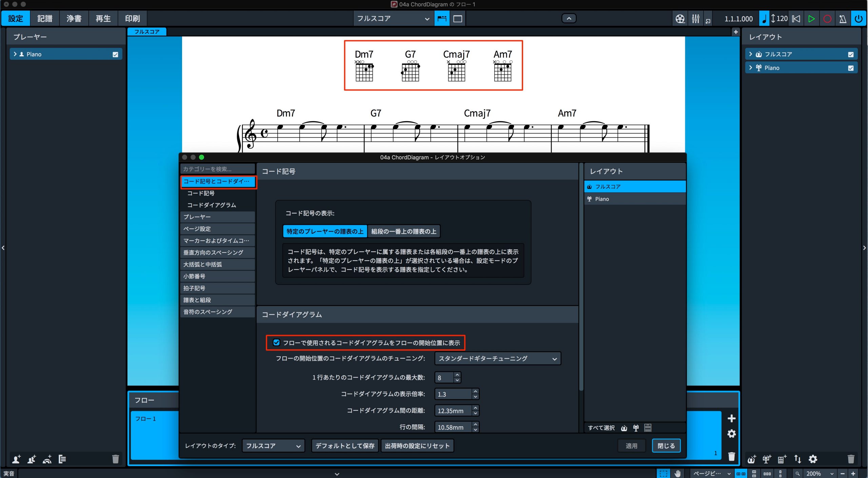868x478 pixels.
Task: Click the blue power activate-project icon
Action: [858, 19]
